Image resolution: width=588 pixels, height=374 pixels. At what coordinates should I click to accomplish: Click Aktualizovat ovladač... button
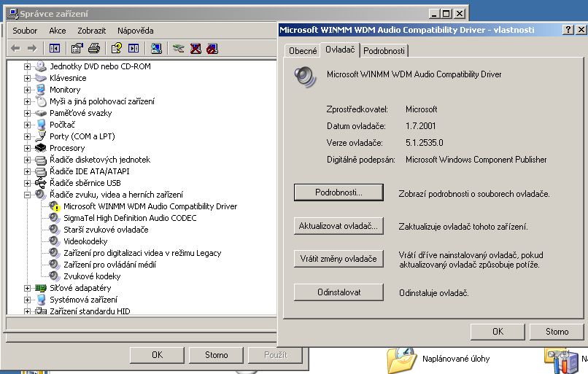pos(339,226)
